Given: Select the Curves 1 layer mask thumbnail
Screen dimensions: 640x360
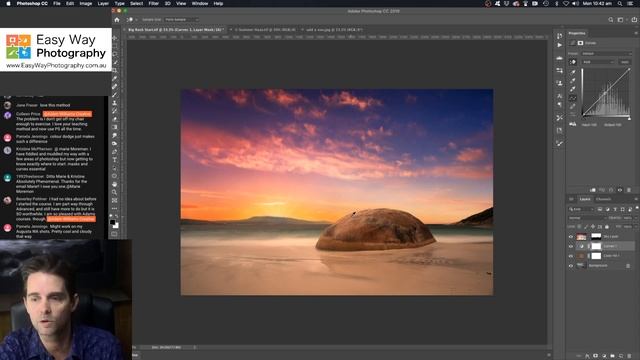Looking at the screenshot, I should pos(596,246).
